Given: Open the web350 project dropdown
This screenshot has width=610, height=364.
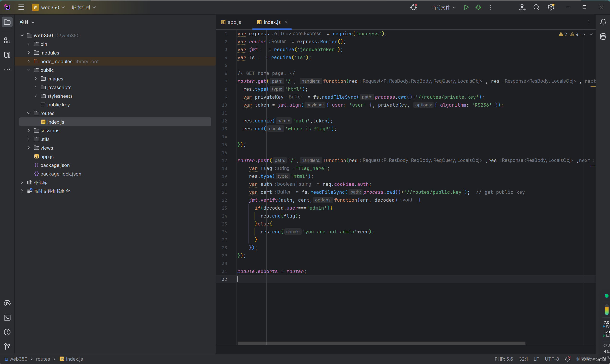Looking at the screenshot, I should point(48,7).
